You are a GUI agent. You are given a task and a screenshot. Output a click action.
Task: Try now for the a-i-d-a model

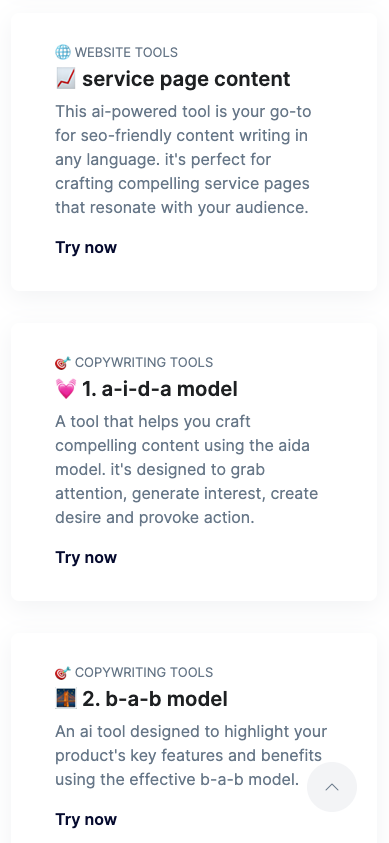[86, 558]
